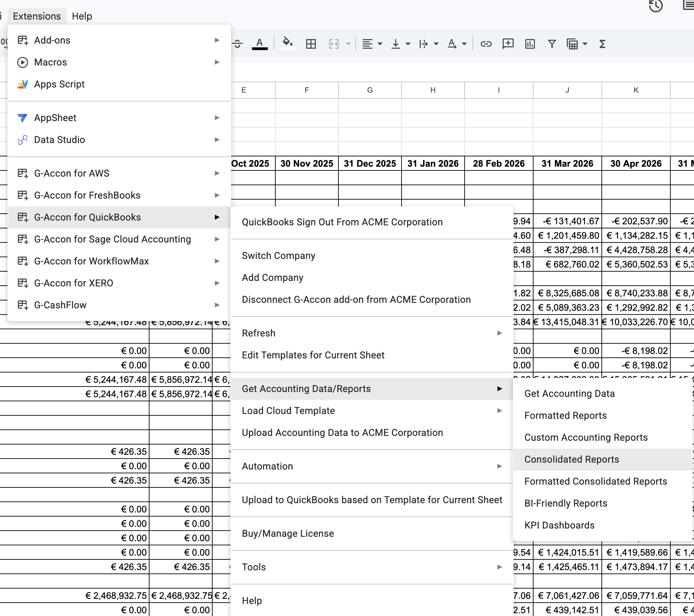
Task: Click Disconnect G-Accon add-on from ACME Corporation
Action: click(372, 299)
